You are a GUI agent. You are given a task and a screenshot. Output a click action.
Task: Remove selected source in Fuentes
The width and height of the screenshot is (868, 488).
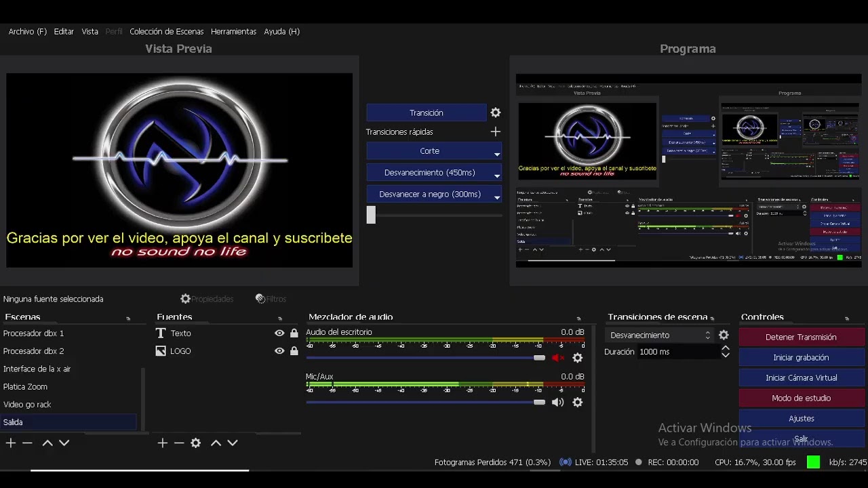coord(179,443)
